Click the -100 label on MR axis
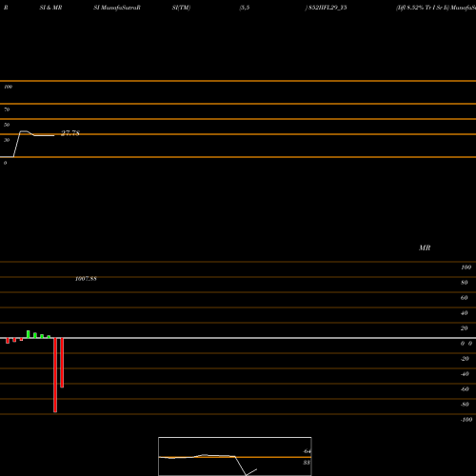 coord(466,420)
